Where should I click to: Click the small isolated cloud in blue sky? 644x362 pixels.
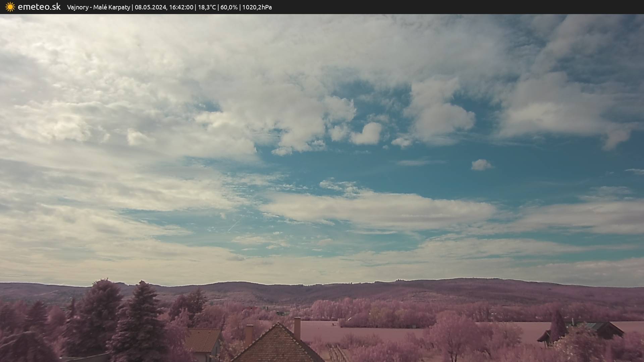click(x=481, y=165)
